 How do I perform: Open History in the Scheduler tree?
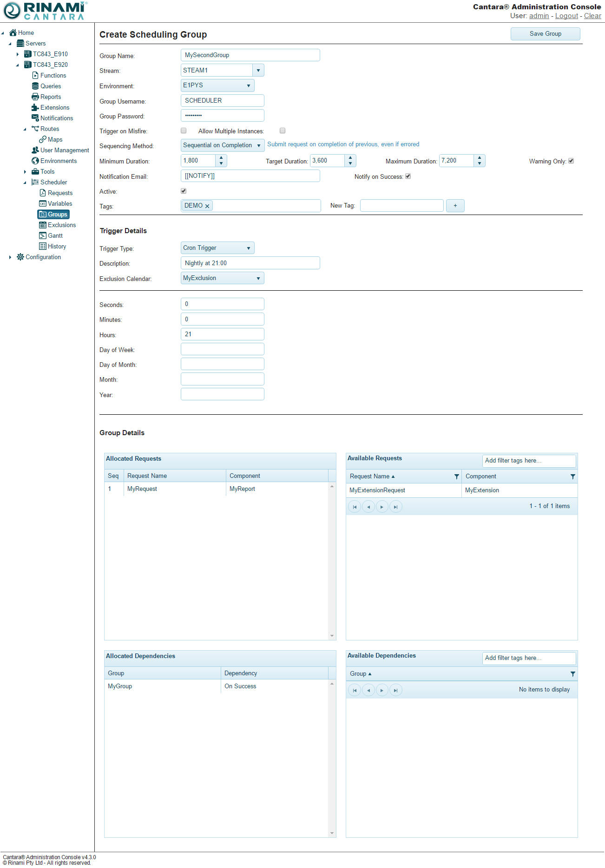point(57,246)
